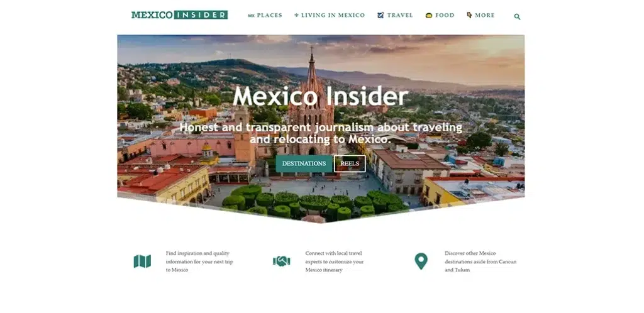Click the Destinations button

[x=304, y=163]
